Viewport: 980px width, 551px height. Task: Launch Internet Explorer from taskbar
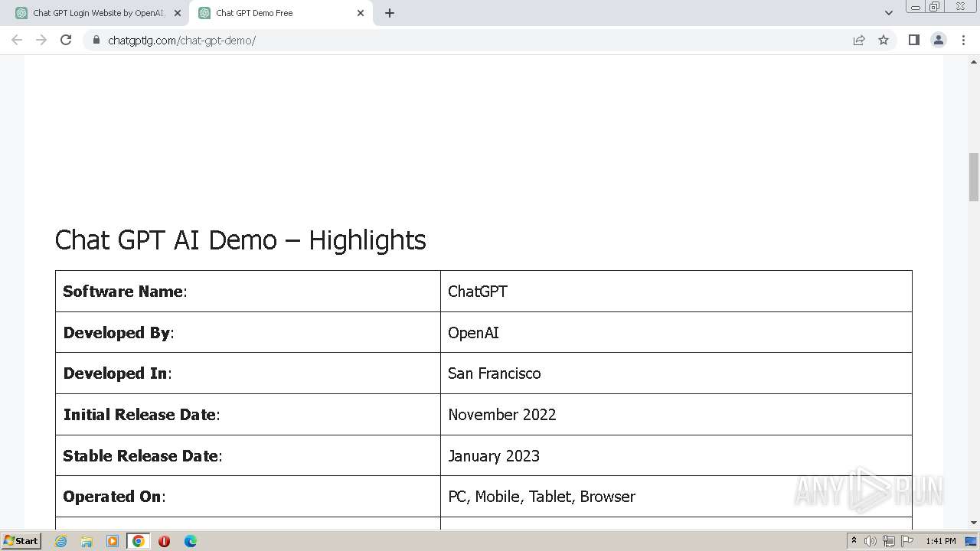pos(61,541)
